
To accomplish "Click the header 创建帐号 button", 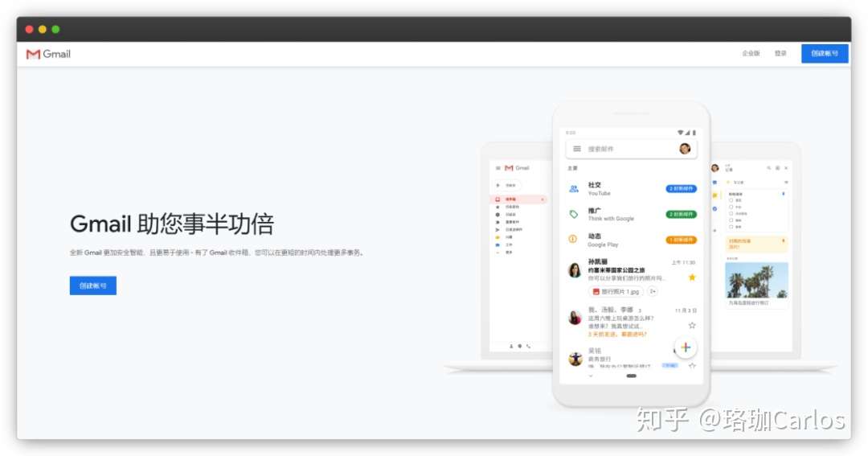I will pyautogui.click(x=825, y=53).
